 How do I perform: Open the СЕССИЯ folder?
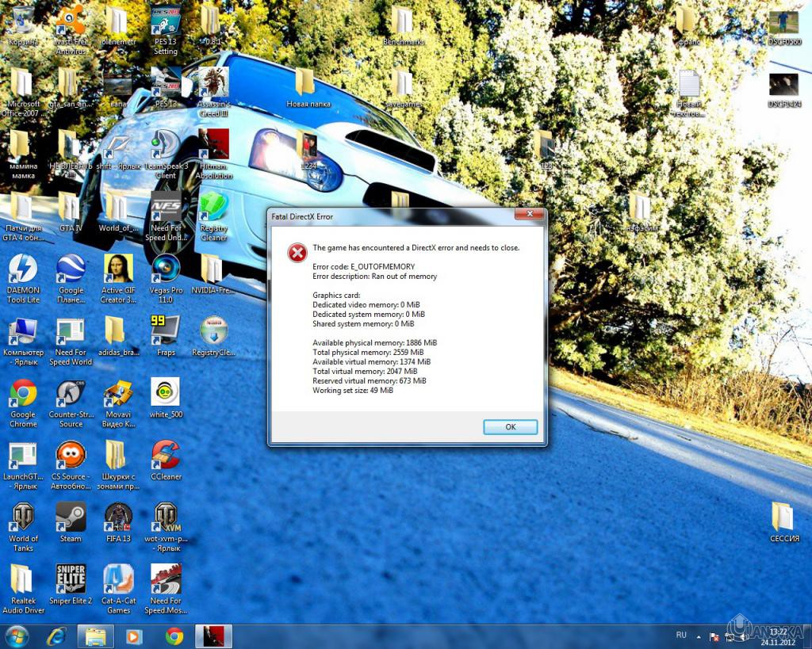[784, 521]
